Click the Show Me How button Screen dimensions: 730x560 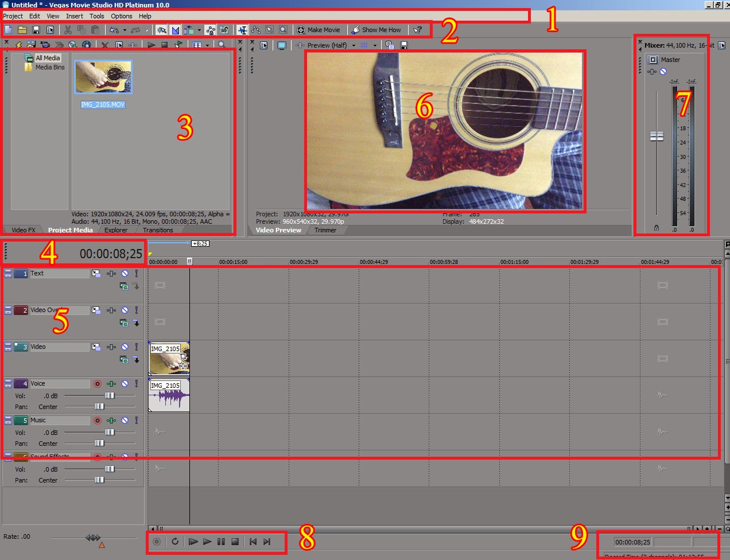point(377,29)
